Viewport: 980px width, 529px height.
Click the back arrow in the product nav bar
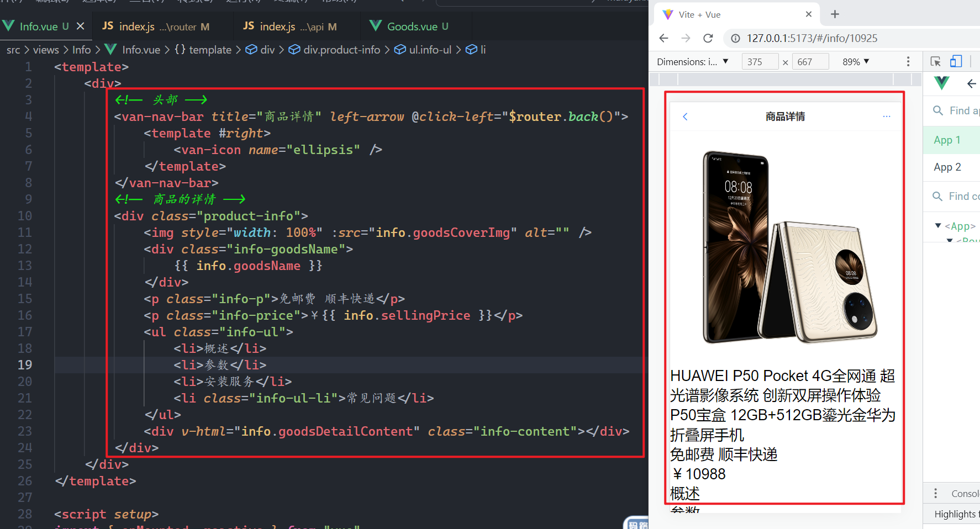[x=685, y=117]
